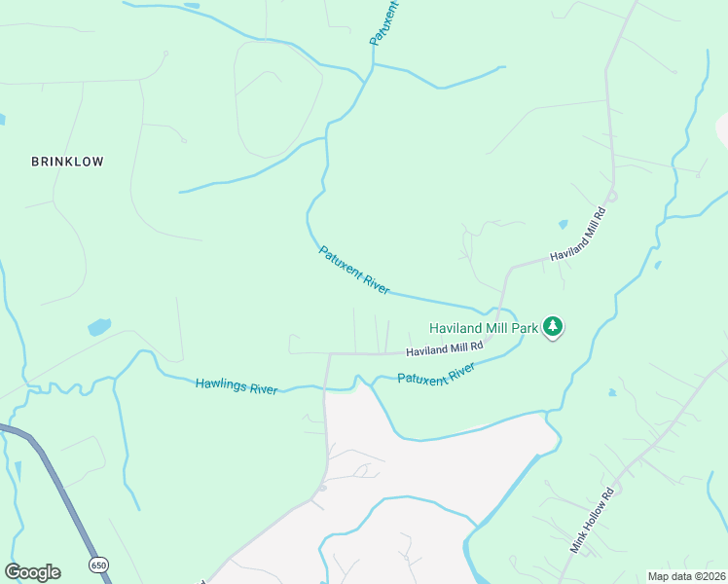This screenshot has height=584, width=728.
Task: Click the small pond near Haviland Mill Rd
Action: (x=563, y=225)
